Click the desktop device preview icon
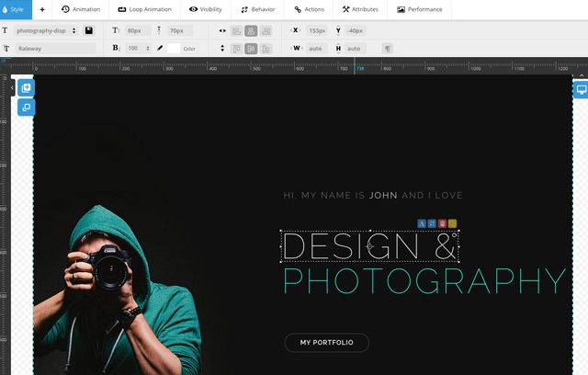The width and height of the screenshot is (588, 375). [x=580, y=89]
